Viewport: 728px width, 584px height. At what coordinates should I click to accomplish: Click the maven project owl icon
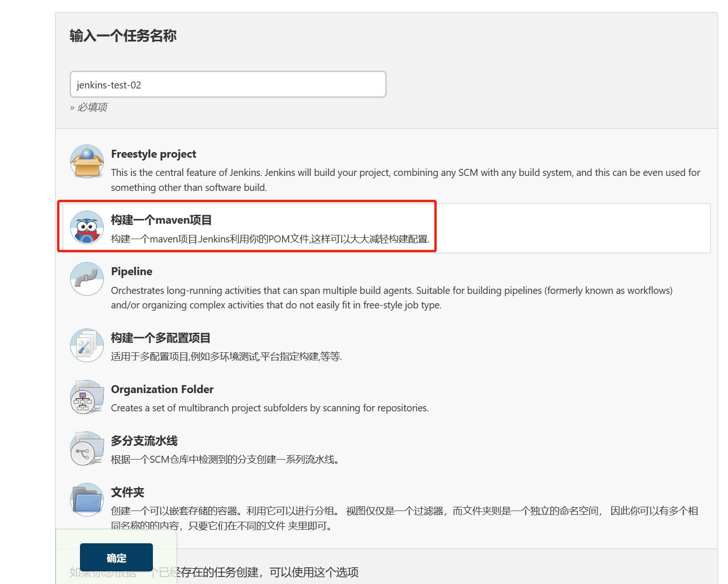(x=87, y=227)
